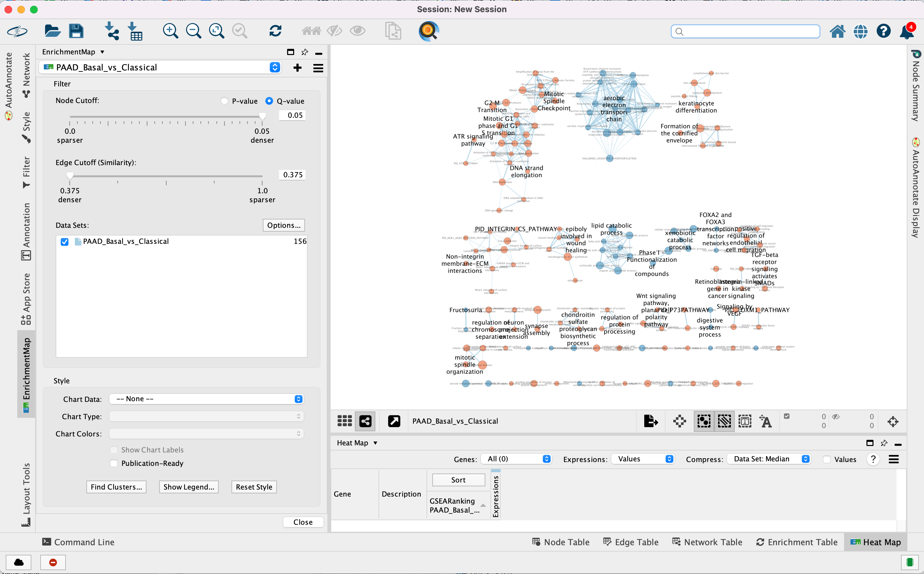Open the Genes All (0) dropdown
This screenshot has width=924, height=574.
516,459
